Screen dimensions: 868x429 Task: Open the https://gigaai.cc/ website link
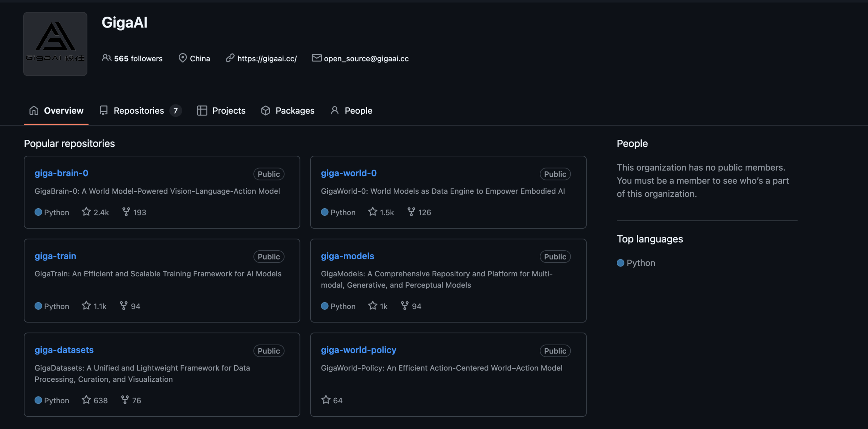pyautogui.click(x=267, y=59)
